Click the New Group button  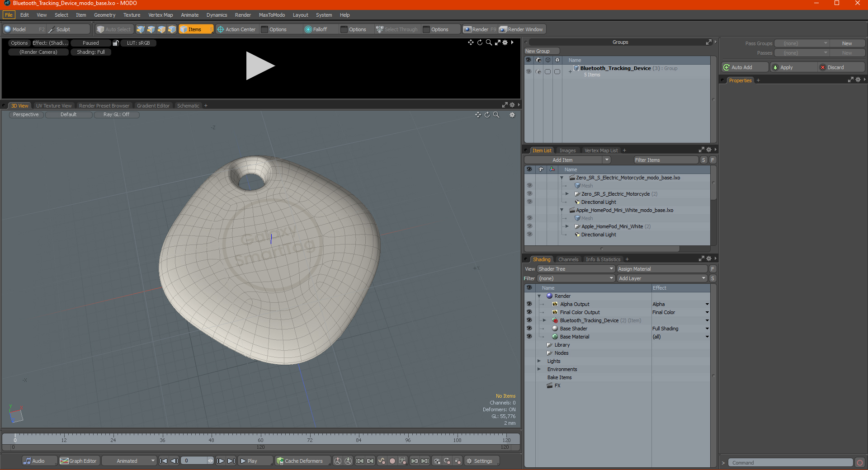point(542,51)
